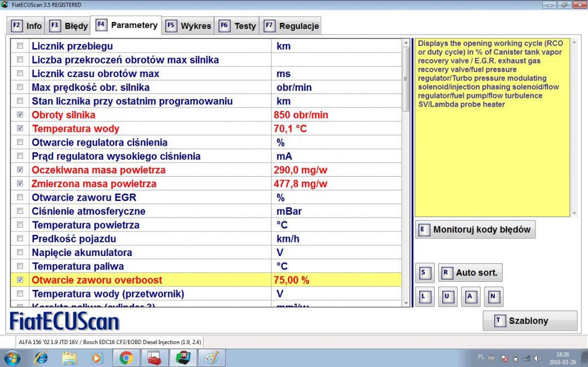Click the 290,0 mg/w value
The image size is (588, 367).
pos(301,170)
